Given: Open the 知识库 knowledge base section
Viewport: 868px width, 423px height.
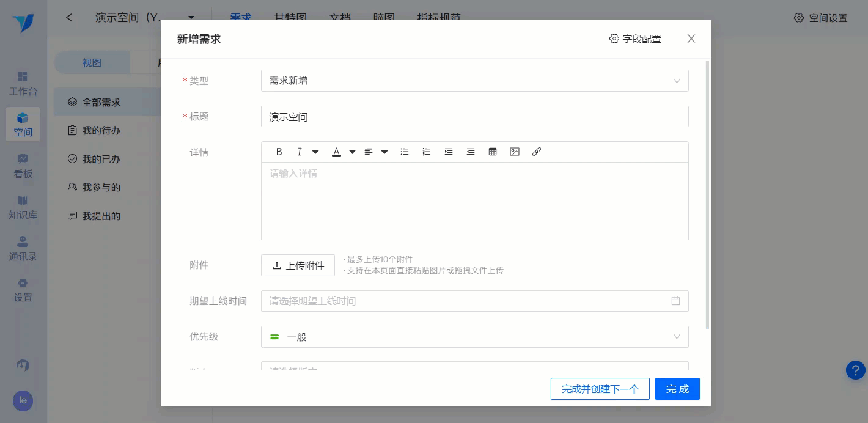Looking at the screenshot, I should tap(23, 207).
